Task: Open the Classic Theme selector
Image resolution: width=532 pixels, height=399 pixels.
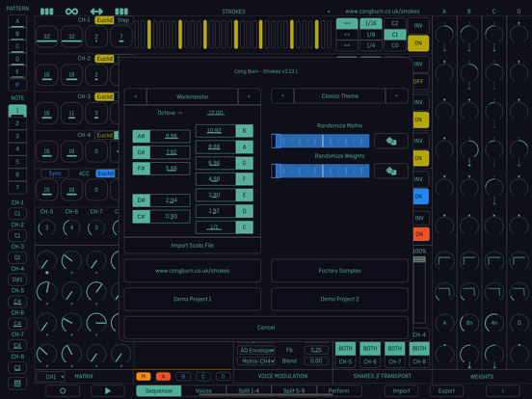Action: [x=339, y=96]
